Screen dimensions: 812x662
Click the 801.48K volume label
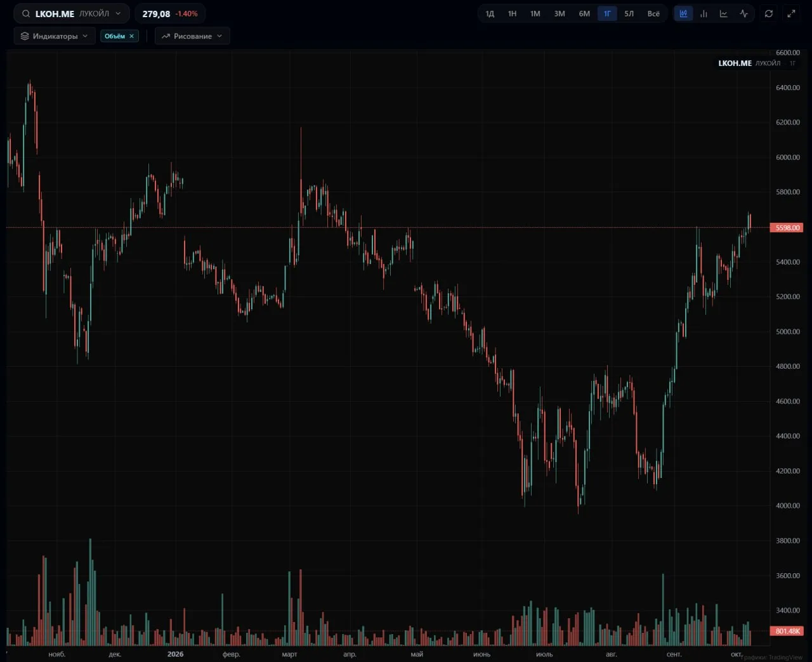click(787, 631)
